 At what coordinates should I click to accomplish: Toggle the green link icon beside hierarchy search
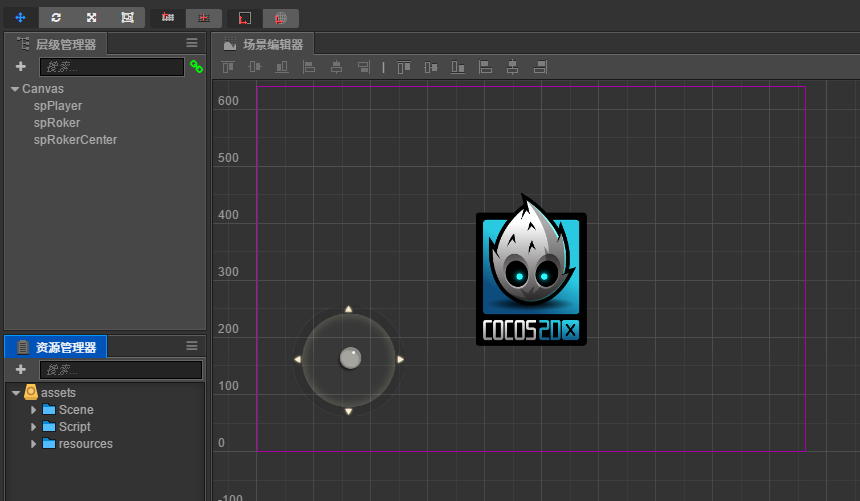(x=196, y=67)
